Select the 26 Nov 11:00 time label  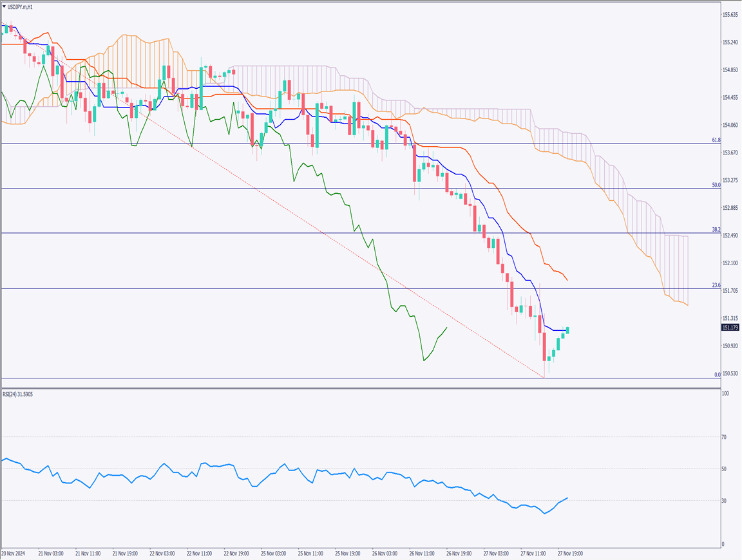(x=422, y=553)
